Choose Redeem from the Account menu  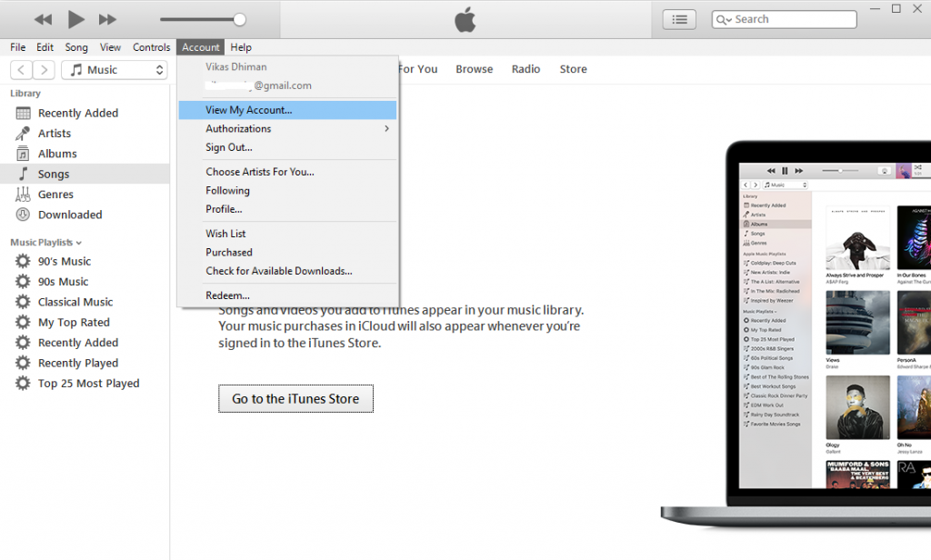point(287,295)
